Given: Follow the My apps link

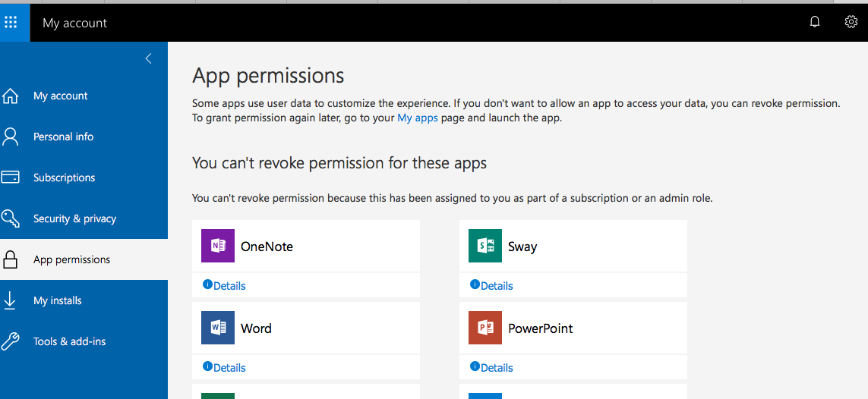Looking at the screenshot, I should pos(418,118).
